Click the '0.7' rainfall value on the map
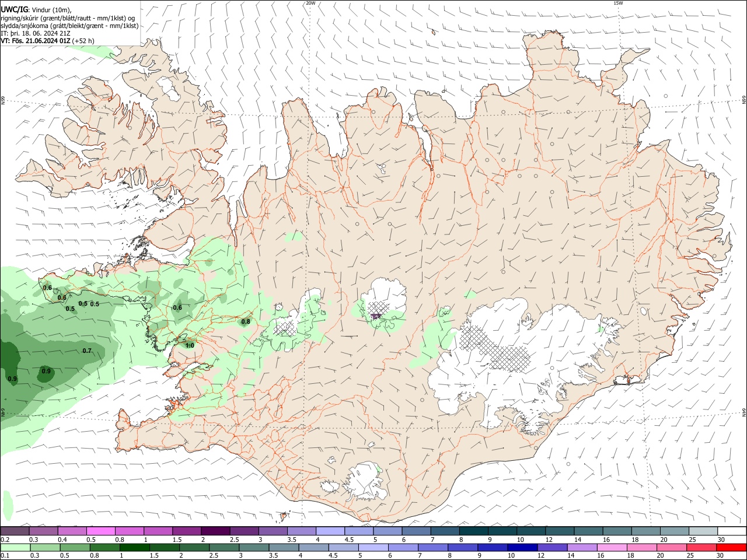 pos(87,351)
